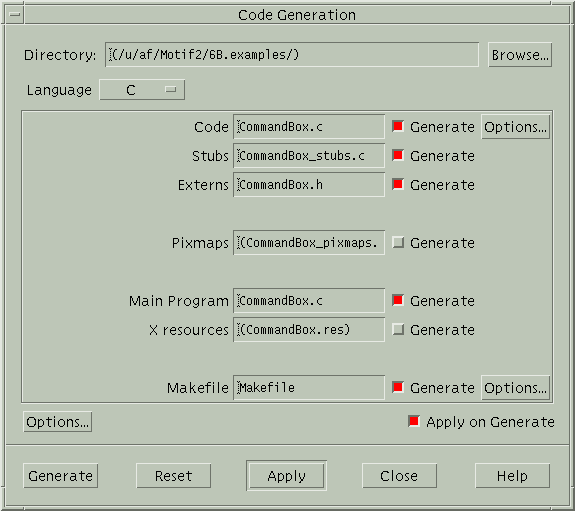The image size is (575, 511).
Task: Click into the Stubs filename field
Action: (x=309, y=156)
